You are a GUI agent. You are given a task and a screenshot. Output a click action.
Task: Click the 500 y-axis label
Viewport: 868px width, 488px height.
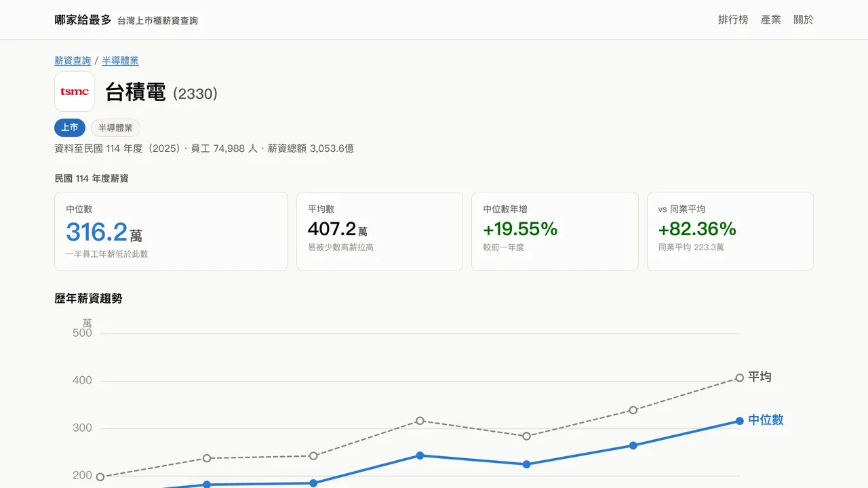pyautogui.click(x=82, y=333)
